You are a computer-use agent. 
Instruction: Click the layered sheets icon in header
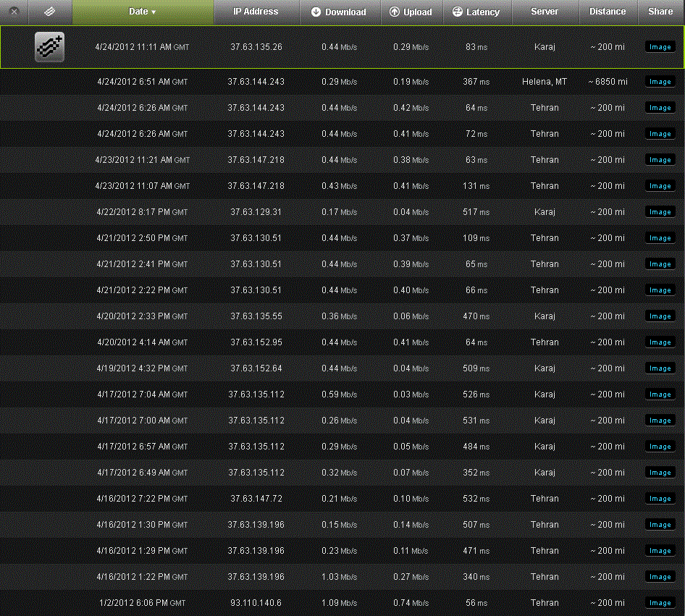coord(50,12)
